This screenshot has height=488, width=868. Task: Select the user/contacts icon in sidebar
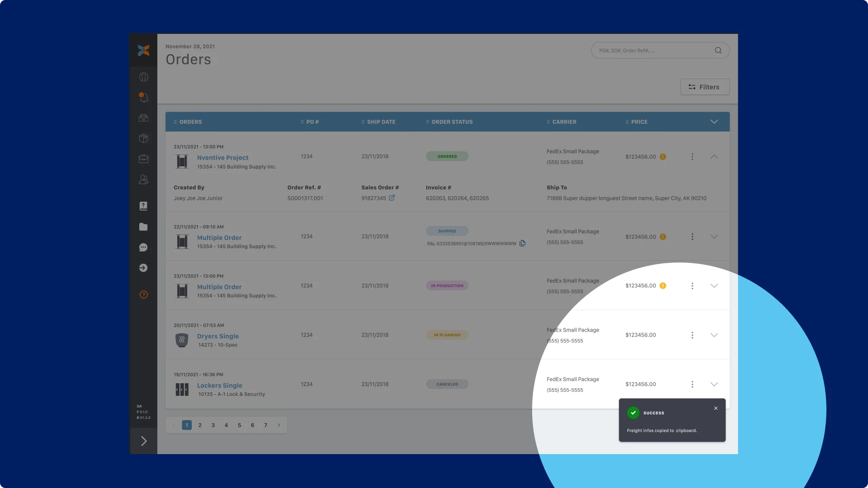(x=143, y=179)
